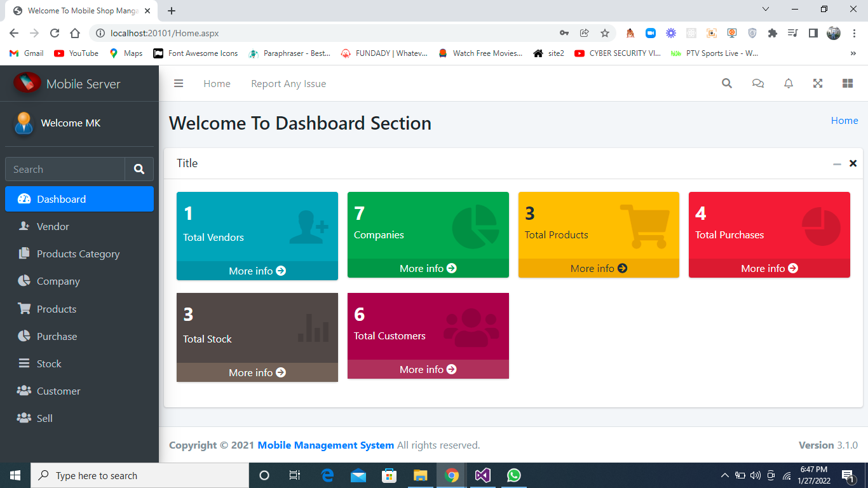Viewport: 868px width, 488px height.
Task: Check notifications via the bell icon
Action: tap(788, 83)
